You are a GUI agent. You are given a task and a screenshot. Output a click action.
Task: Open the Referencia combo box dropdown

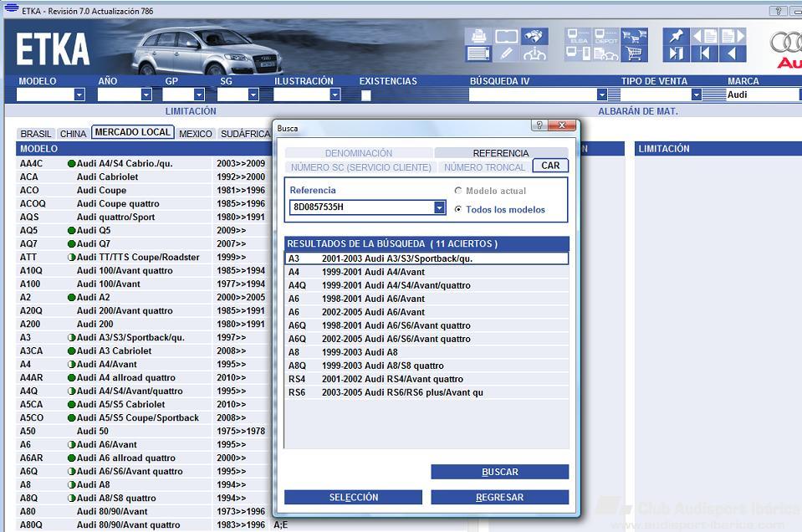[x=440, y=207]
